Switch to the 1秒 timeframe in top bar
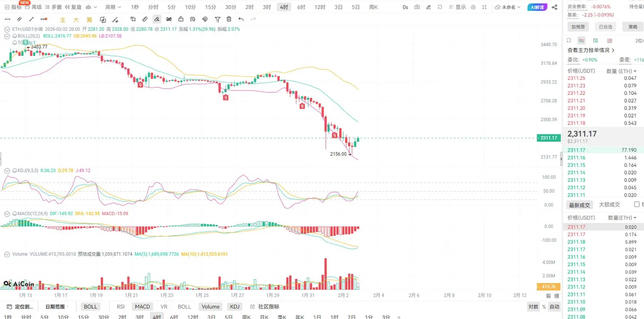The image size is (644, 319). [x=135, y=7]
